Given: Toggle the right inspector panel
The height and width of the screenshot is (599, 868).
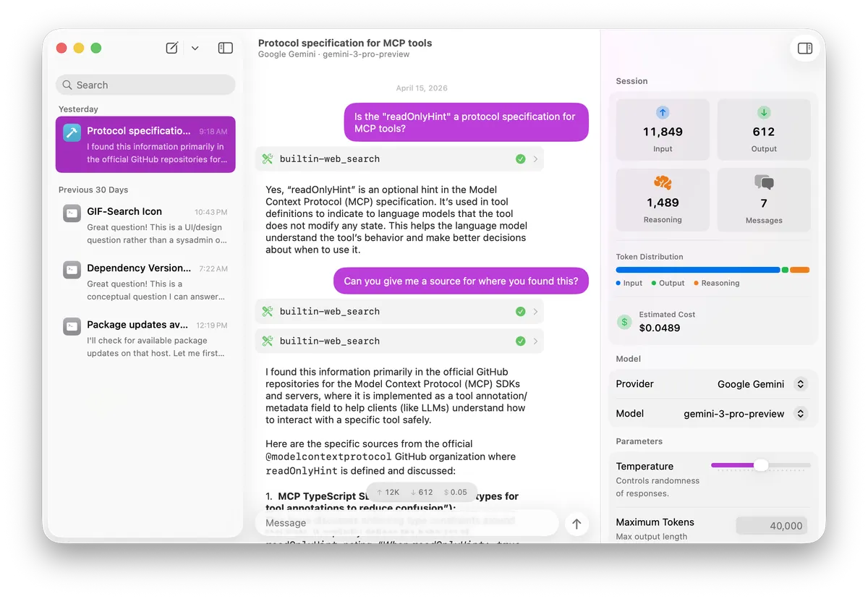Looking at the screenshot, I should (x=805, y=48).
